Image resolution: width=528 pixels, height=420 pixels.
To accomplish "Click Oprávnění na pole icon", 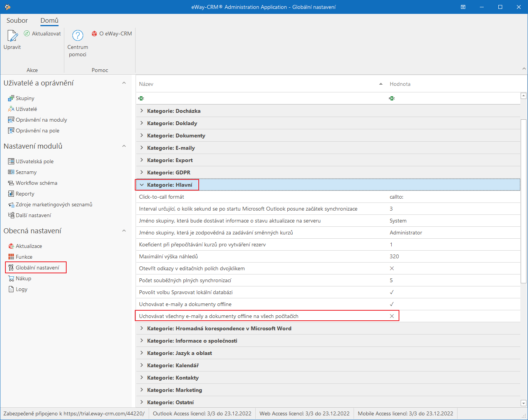I will (11, 131).
